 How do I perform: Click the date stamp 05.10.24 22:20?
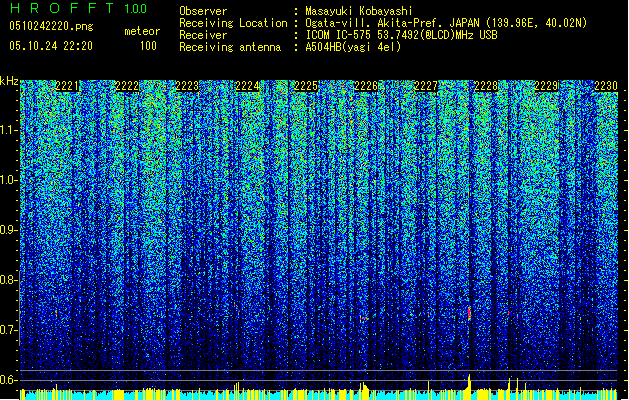point(51,46)
